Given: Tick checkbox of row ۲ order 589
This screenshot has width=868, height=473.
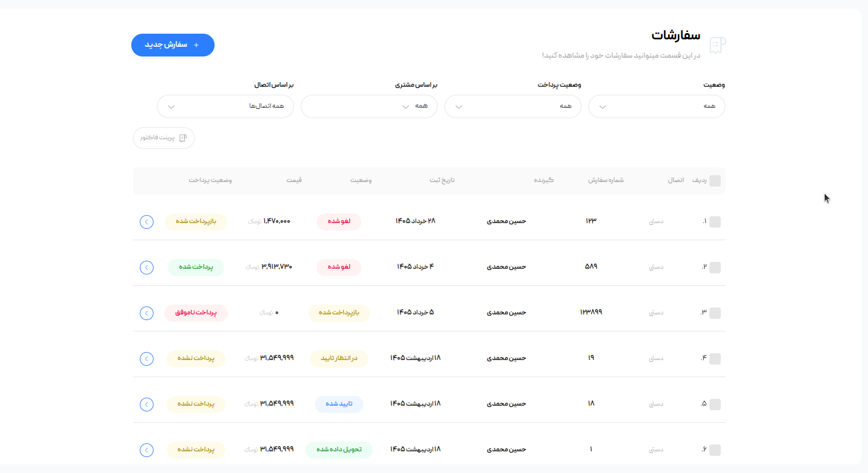Looking at the screenshot, I should click(x=714, y=268).
